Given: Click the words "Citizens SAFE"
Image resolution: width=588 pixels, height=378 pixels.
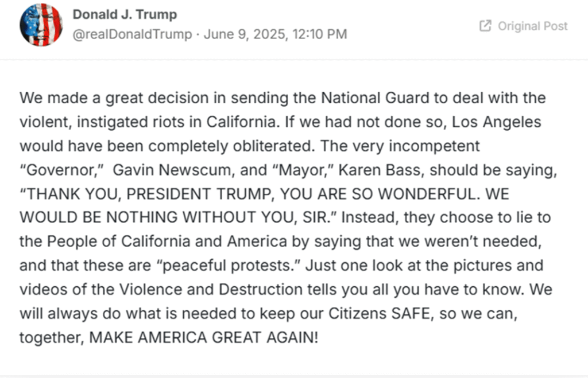Looking at the screenshot, I should pyautogui.click(x=379, y=314).
